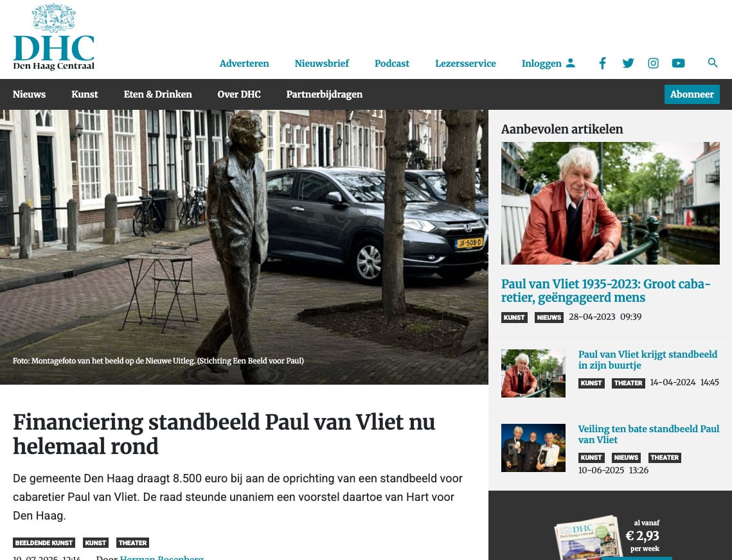732x560 pixels.
Task: Open the YouTube icon in header
Action: pyautogui.click(x=678, y=63)
